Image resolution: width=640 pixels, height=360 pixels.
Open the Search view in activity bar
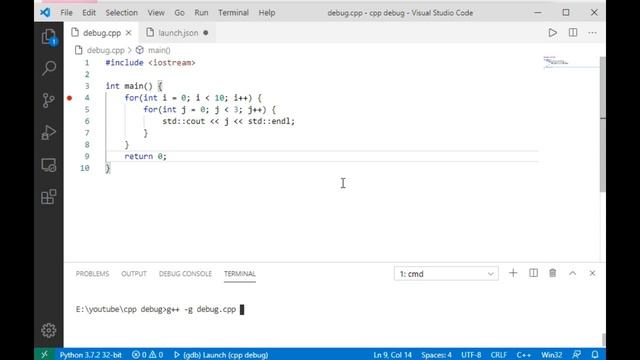tap(49, 68)
